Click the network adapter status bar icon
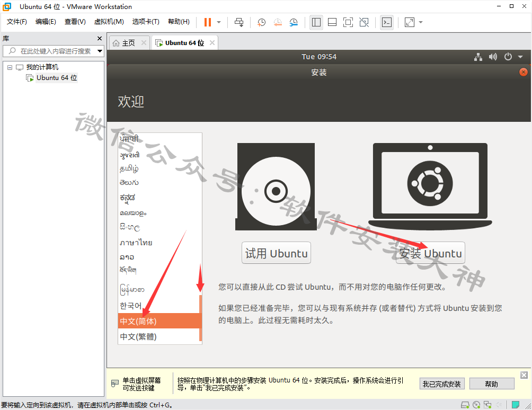The height and width of the screenshot is (410, 532). [x=487, y=405]
